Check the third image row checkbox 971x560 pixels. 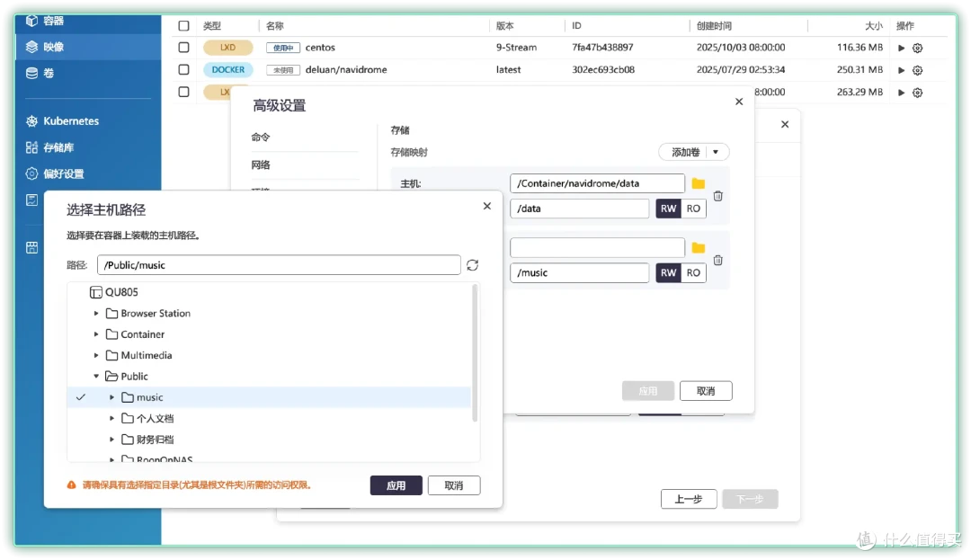point(184,92)
